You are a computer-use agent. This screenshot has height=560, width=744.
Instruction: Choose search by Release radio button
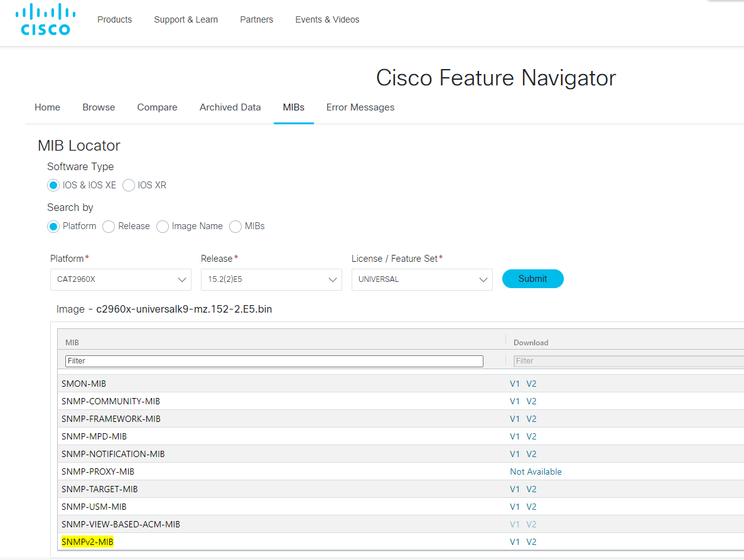pyautogui.click(x=109, y=227)
